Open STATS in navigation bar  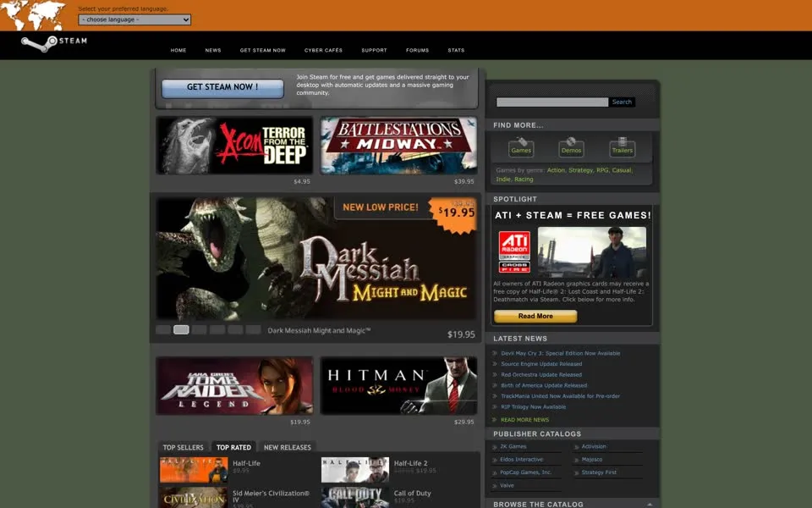pos(456,50)
